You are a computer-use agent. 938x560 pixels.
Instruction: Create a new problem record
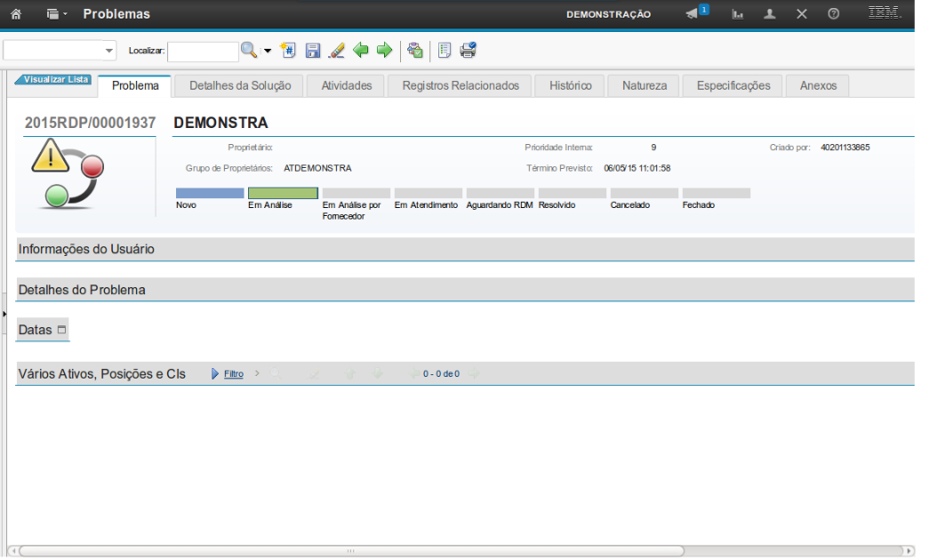[x=288, y=51]
